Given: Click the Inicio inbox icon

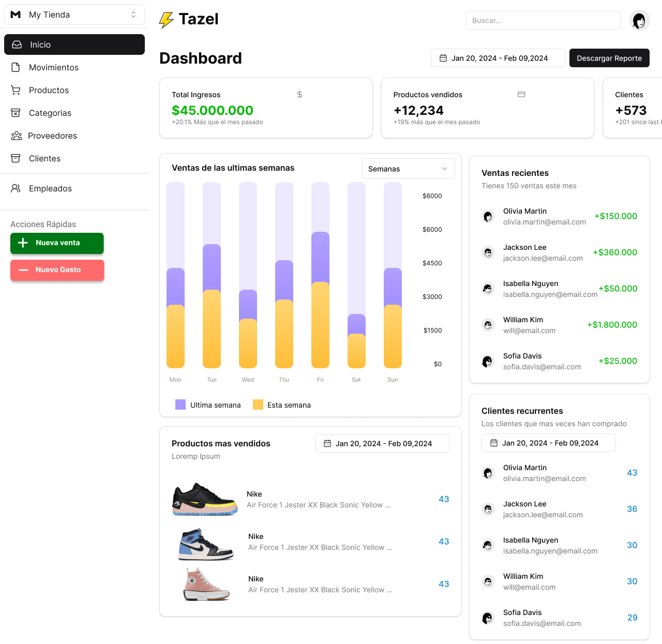Looking at the screenshot, I should pos(17,44).
